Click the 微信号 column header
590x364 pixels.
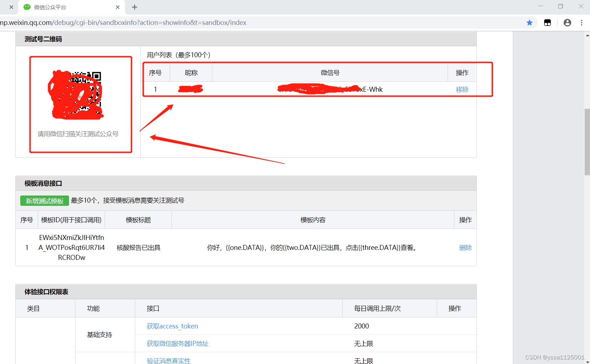click(330, 73)
